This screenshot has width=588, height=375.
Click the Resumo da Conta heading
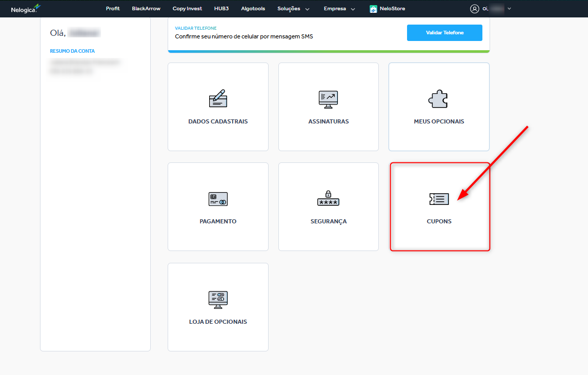point(72,51)
